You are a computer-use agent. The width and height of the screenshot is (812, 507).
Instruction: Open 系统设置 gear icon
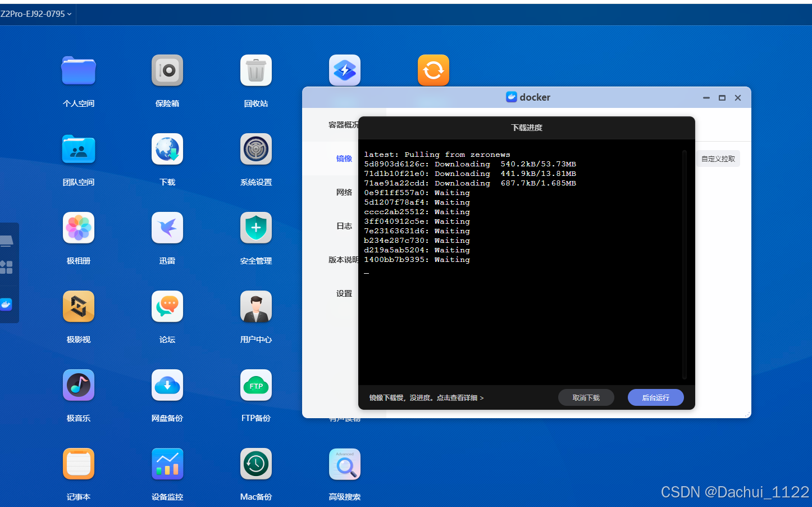(256, 149)
